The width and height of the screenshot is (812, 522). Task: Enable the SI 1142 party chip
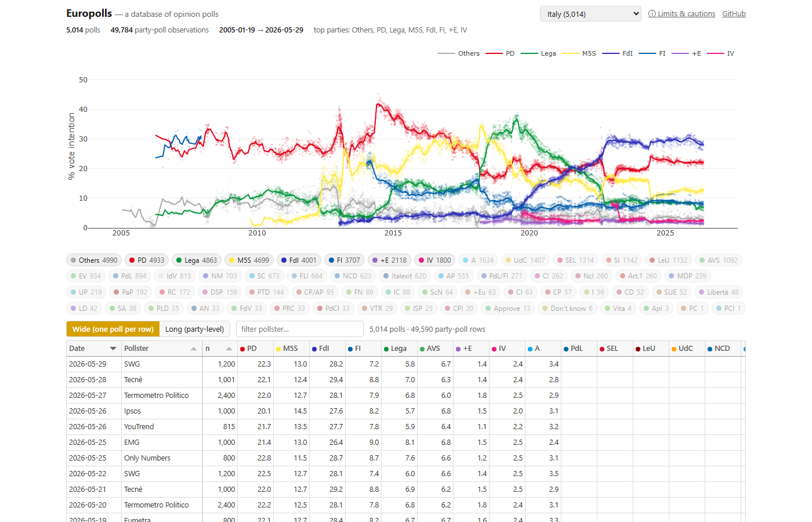point(622,260)
